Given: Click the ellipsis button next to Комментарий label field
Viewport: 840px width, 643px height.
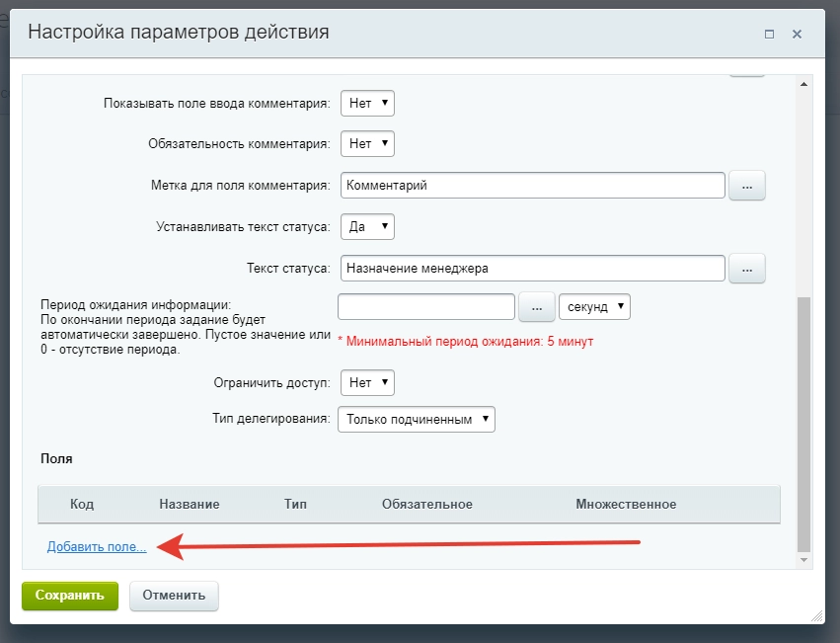Looking at the screenshot, I should tap(747, 185).
